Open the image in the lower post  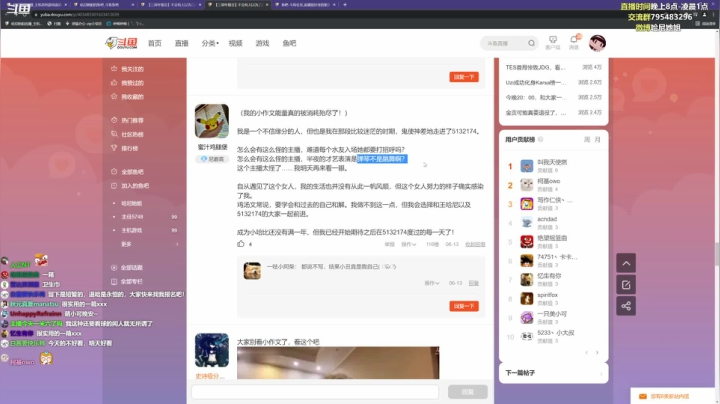(338, 363)
